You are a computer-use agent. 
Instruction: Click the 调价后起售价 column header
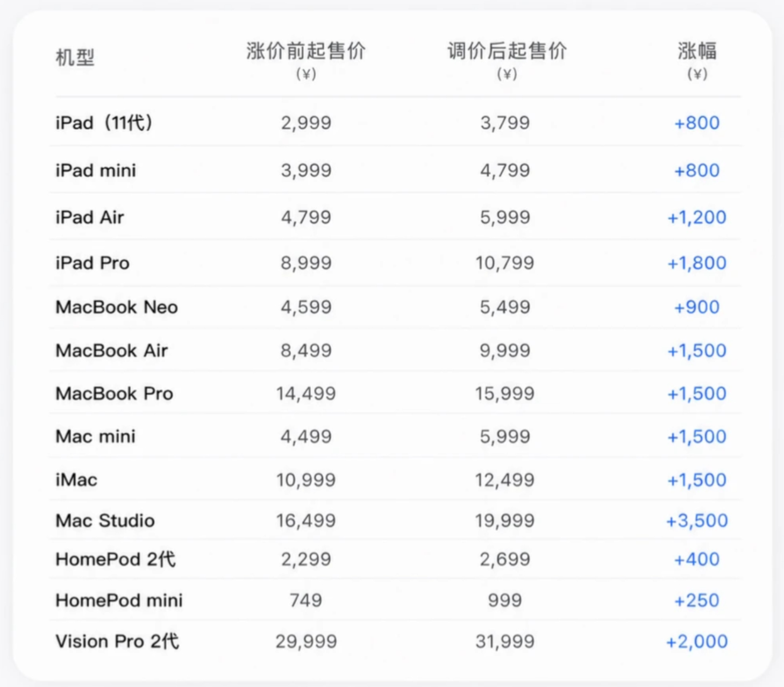507,52
